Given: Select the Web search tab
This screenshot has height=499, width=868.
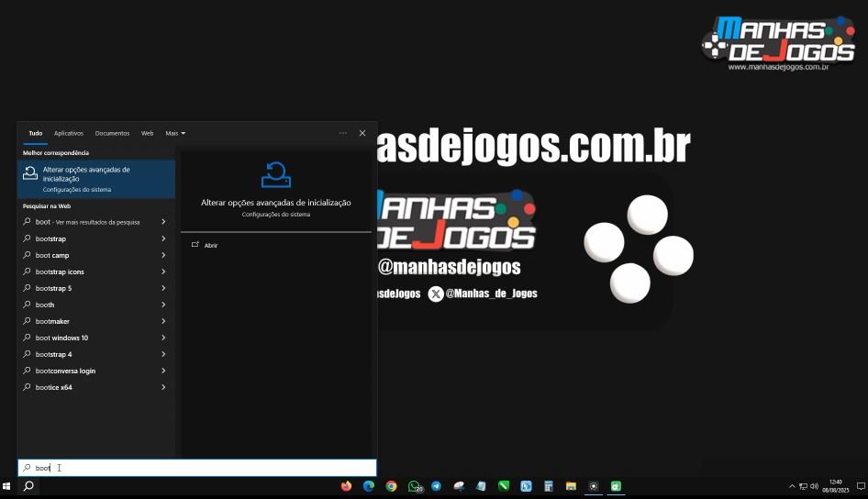Looking at the screenshot, I should click(x=147, y=133).
